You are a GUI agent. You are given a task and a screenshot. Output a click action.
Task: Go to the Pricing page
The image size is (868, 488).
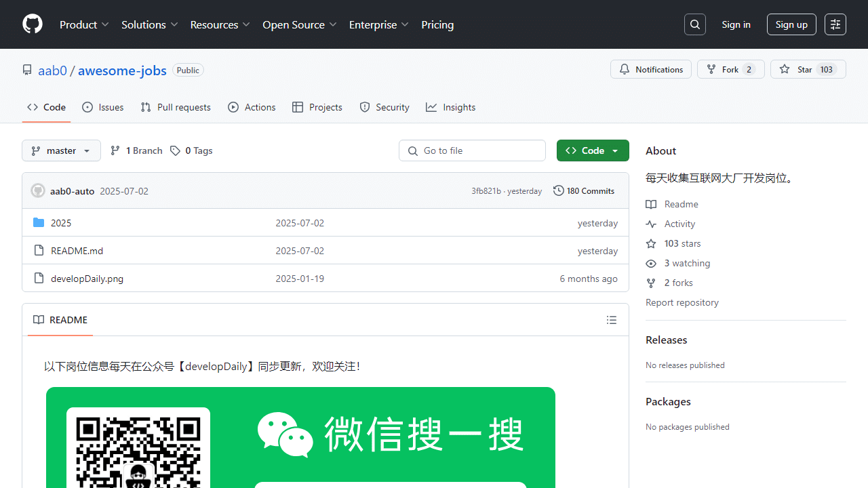point(437,24)
